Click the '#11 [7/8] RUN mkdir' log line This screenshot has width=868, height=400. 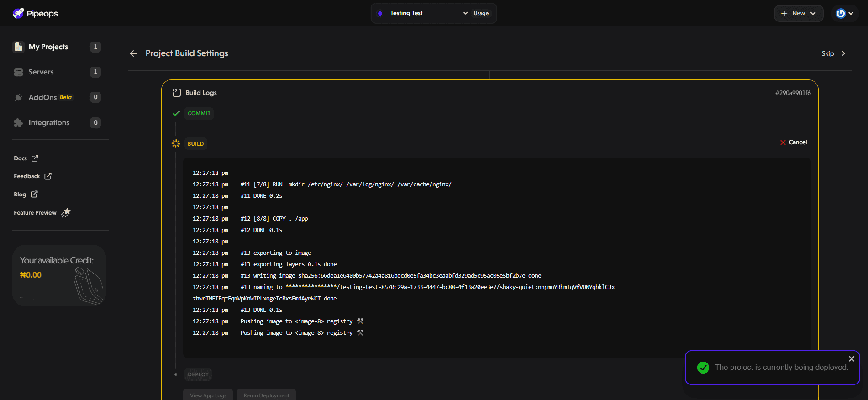point(346,184)
